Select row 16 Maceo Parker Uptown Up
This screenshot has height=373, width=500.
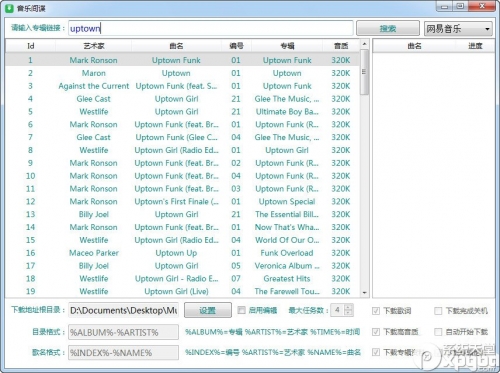click(183, 253)
